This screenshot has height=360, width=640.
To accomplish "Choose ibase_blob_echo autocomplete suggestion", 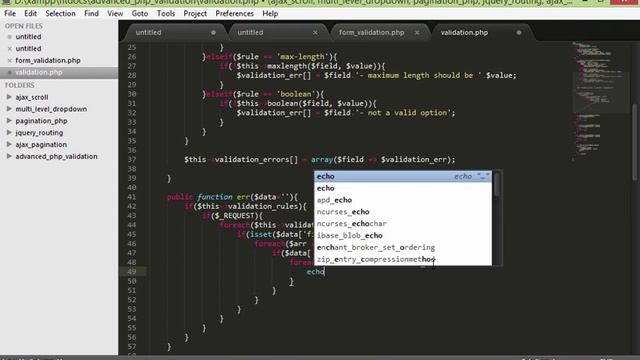I will [x=403, y=236].
